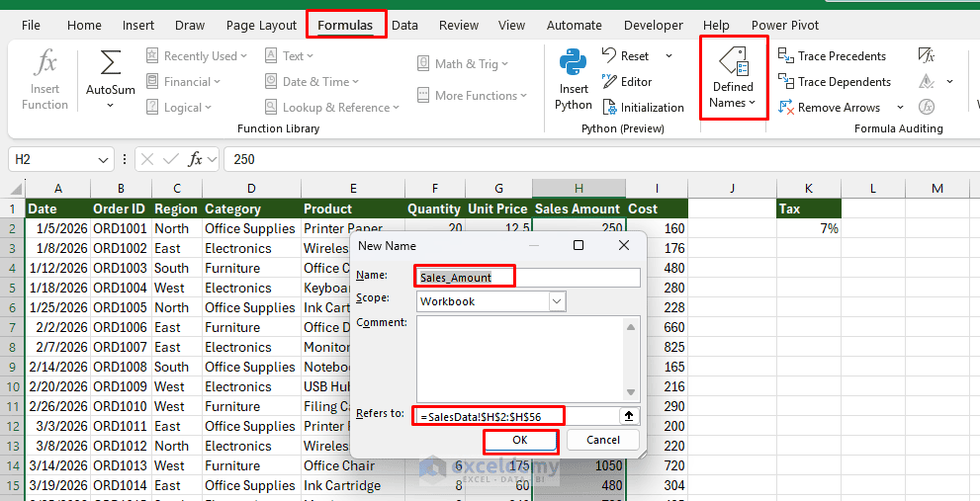Switch to the Data tab

405,26
